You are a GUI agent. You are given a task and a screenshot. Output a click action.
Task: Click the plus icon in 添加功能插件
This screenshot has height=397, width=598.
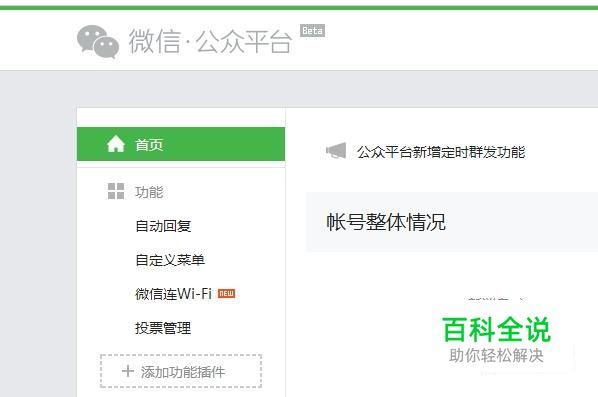point(128,371)
